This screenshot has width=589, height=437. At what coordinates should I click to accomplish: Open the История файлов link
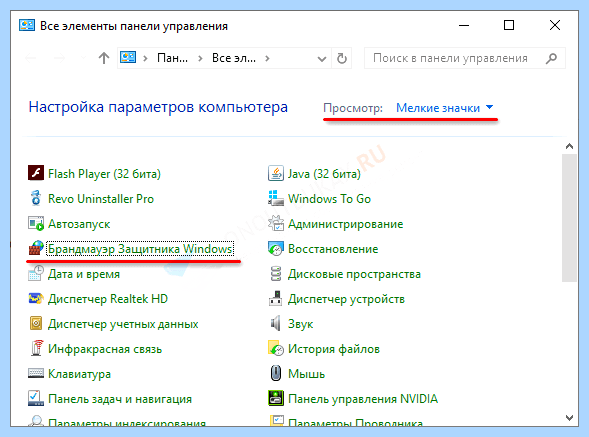point(334,349)
